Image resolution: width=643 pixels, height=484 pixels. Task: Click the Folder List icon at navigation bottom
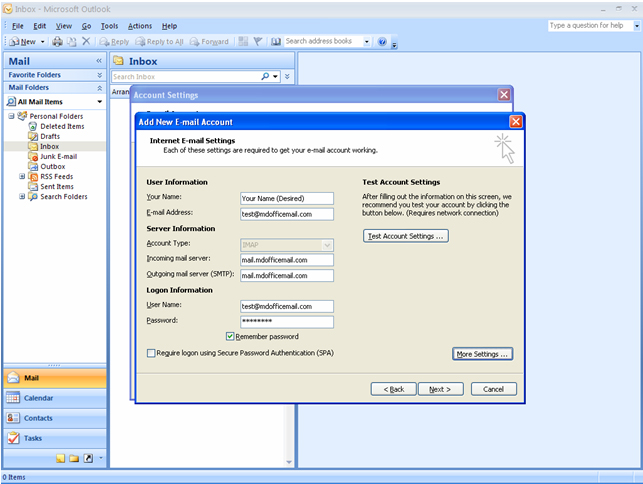pyautogui.click(x=74, y=458)
